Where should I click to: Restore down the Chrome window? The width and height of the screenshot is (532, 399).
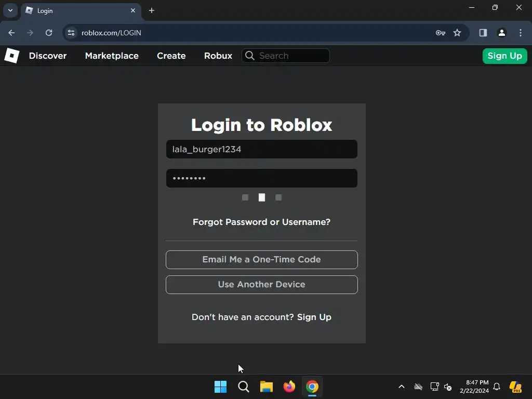click(495, 7)
